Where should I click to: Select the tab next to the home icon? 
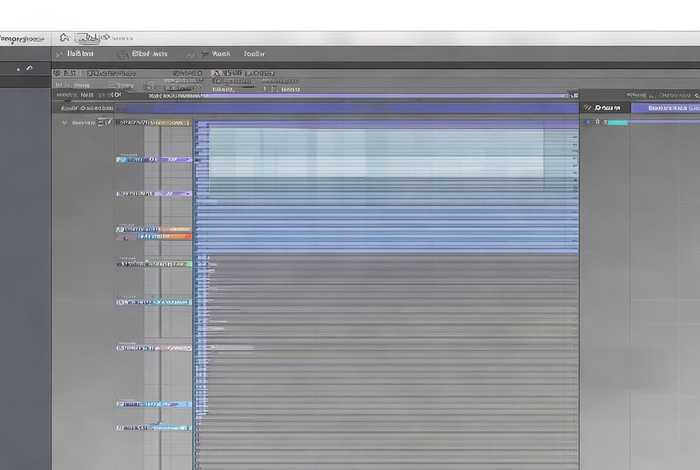pyautogui.click(x=96, y=36)
